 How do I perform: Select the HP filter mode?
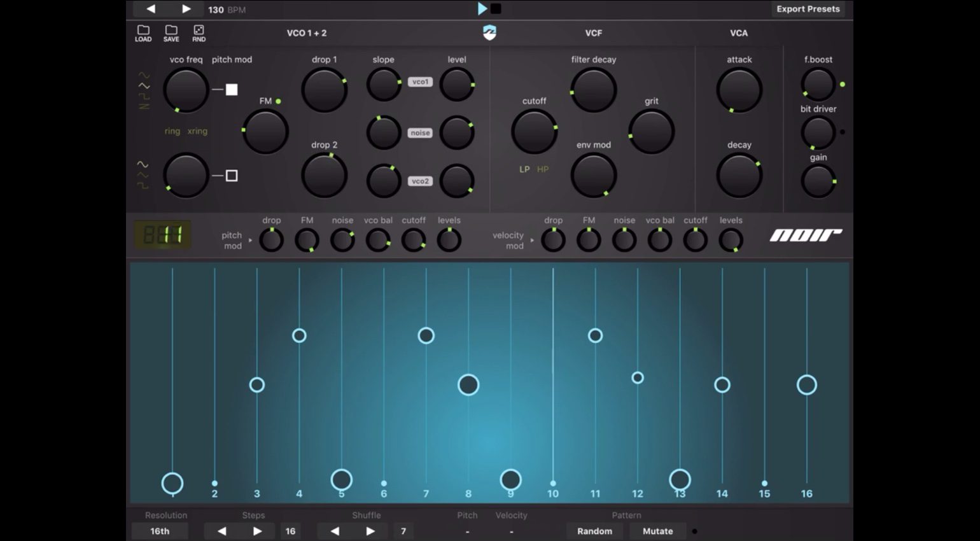pyautogui.click(x=543, y=169)
